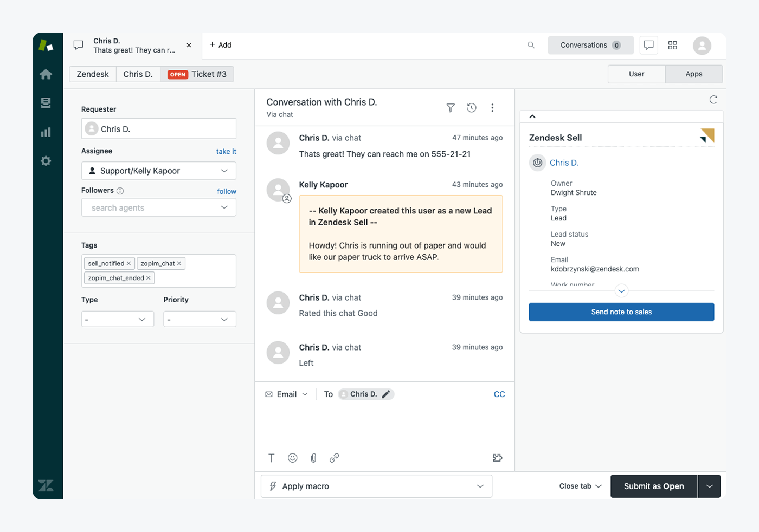
Task: Click the Zendesk Sell logo icon
Action: [707, 136]
